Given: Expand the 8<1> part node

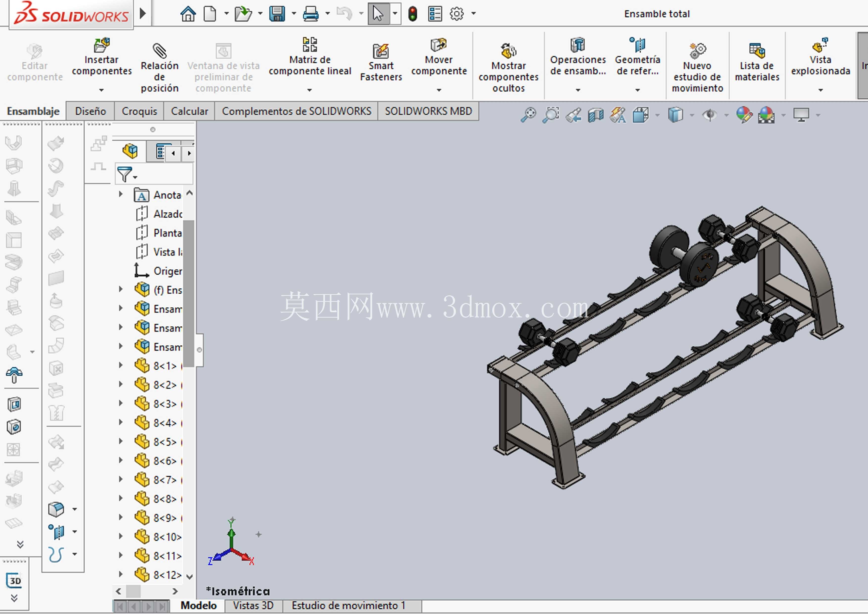Looking at the screenshot, I should [x=121, y=365].
